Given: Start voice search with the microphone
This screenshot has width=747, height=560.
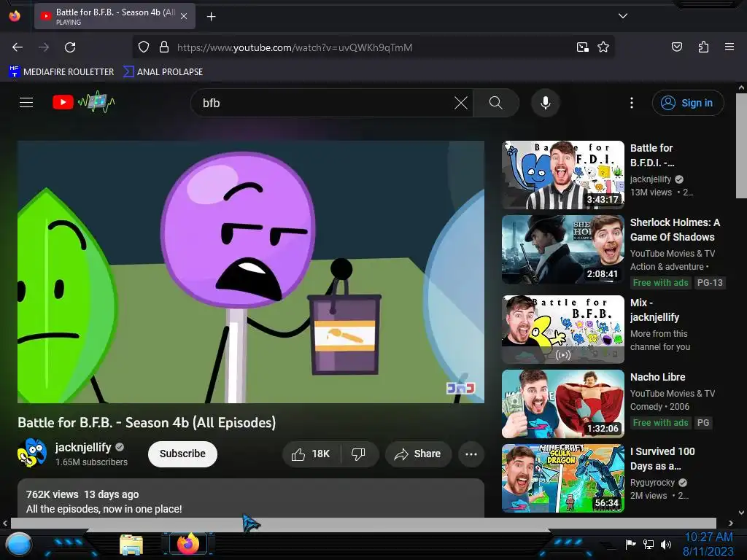Looking at the screenshot, I should point(546,103).
